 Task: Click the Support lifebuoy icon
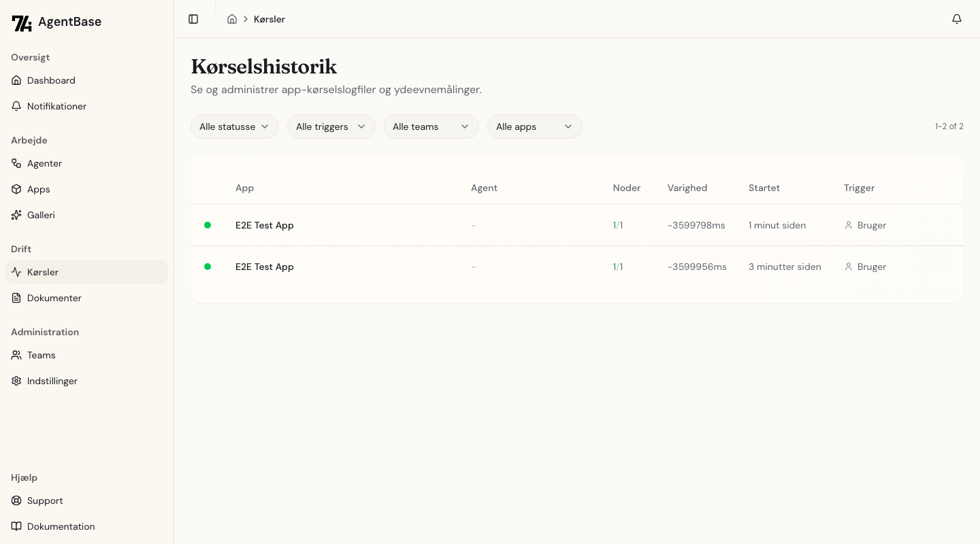(16, 500)
